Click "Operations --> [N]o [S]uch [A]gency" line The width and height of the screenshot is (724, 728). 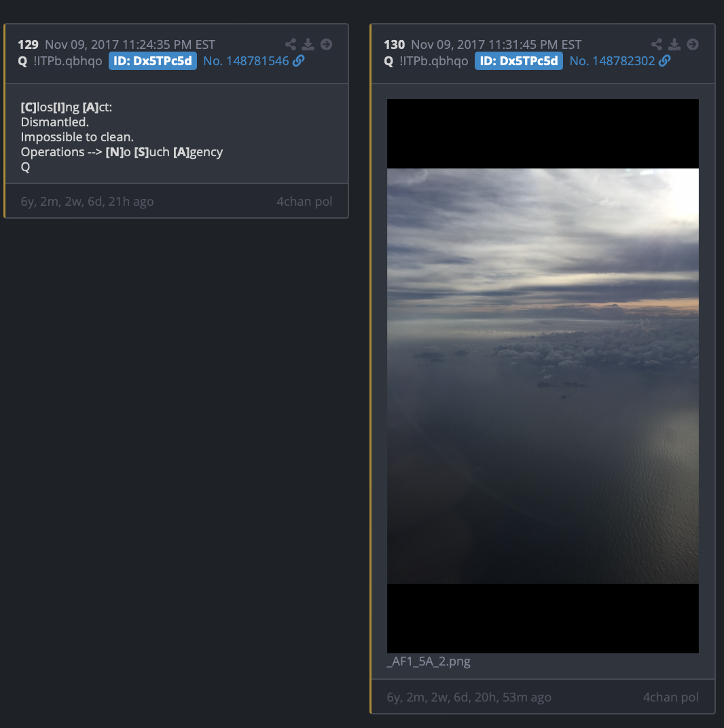[x=122, y=152]
